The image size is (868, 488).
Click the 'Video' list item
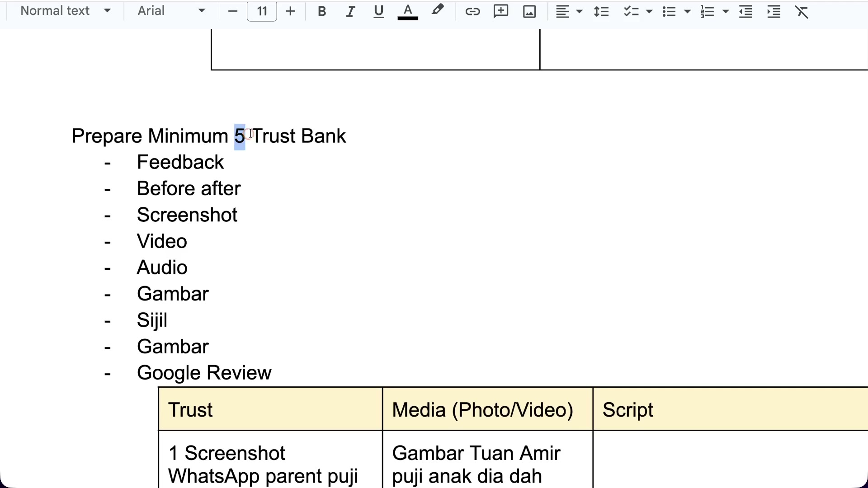click(x=162, y=241)
